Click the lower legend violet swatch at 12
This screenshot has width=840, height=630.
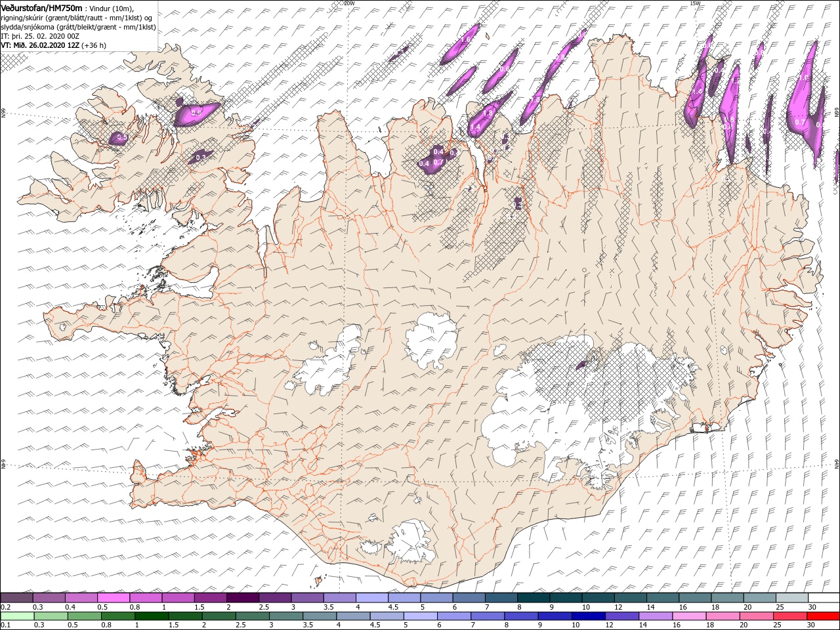pos(621,616)
